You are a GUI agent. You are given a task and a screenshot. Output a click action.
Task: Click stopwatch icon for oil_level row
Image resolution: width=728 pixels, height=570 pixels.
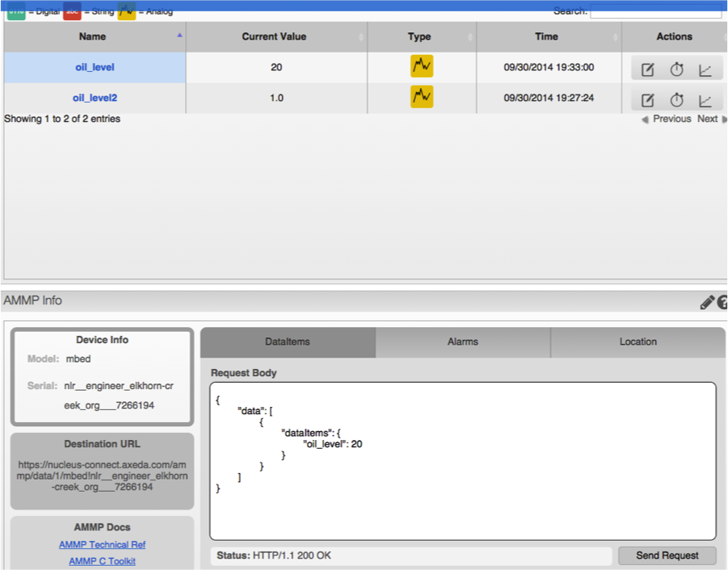click(x=676, y=69)
